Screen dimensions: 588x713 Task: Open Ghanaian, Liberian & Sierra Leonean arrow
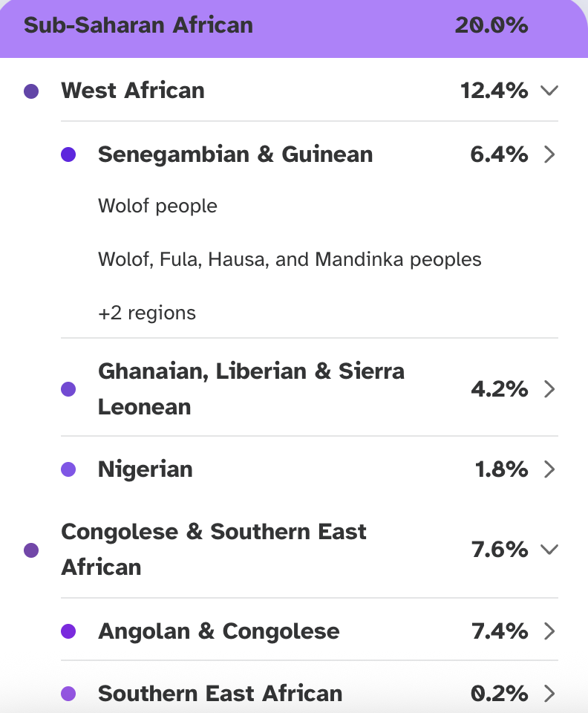pos(549,389)
